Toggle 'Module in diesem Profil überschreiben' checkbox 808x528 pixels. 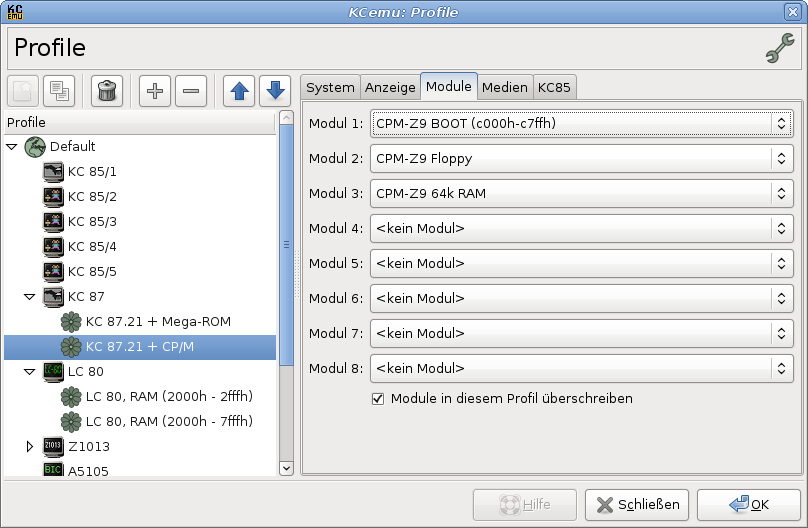pos(378,399)
